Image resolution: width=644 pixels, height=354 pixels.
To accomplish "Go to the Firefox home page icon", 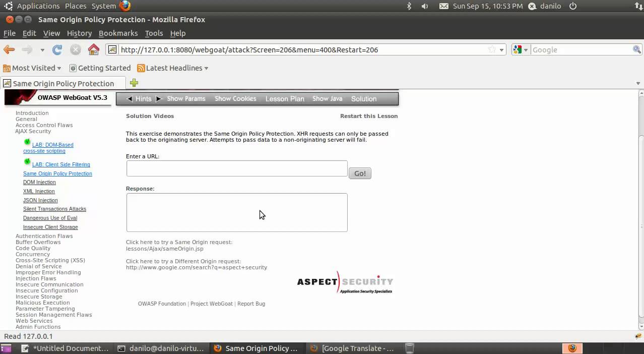I will [x=93, y=49].
